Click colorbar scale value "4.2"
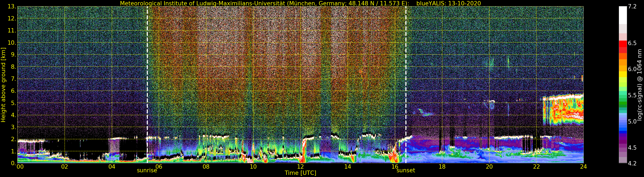 coord(632,163)
